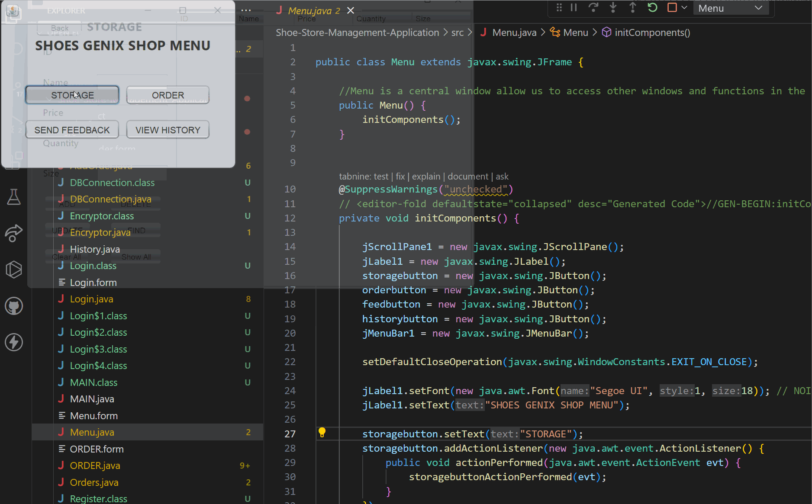The image size is (812, 504).
Task: Open the Menu debug session dropdown
Action: [731, 8]
